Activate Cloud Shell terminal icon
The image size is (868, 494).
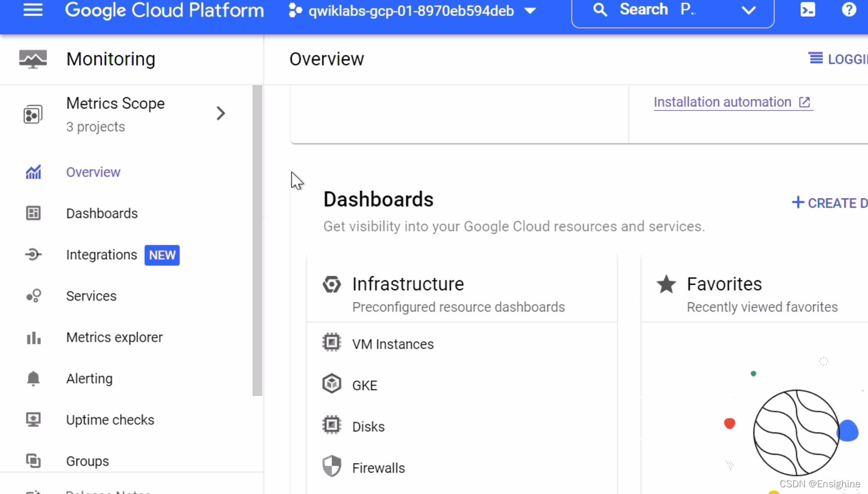pos(808,10)
